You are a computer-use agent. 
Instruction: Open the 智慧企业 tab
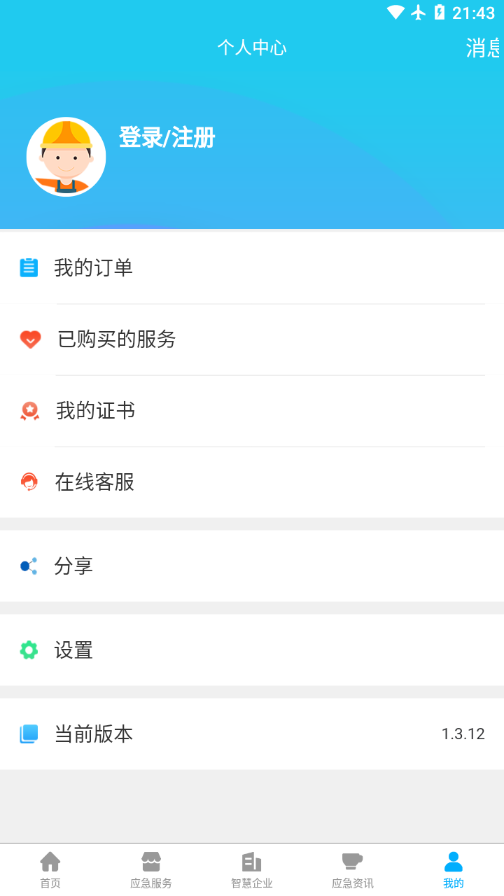click(252, 870)
